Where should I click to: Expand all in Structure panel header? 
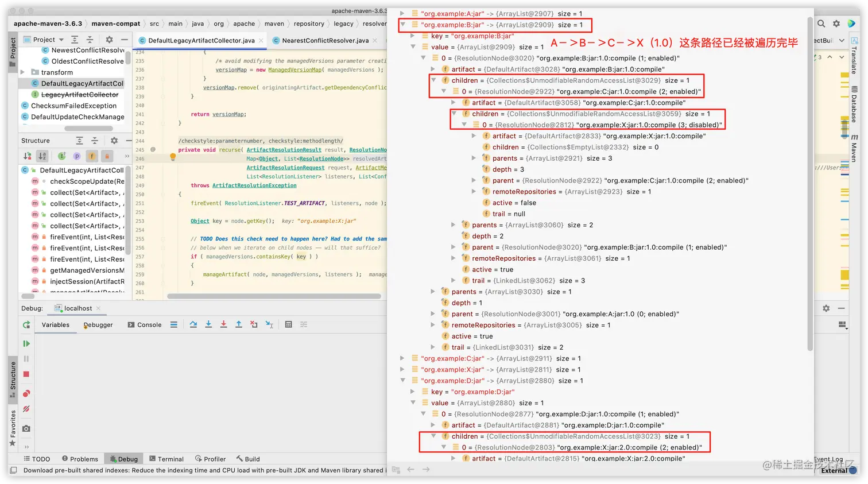79,141
